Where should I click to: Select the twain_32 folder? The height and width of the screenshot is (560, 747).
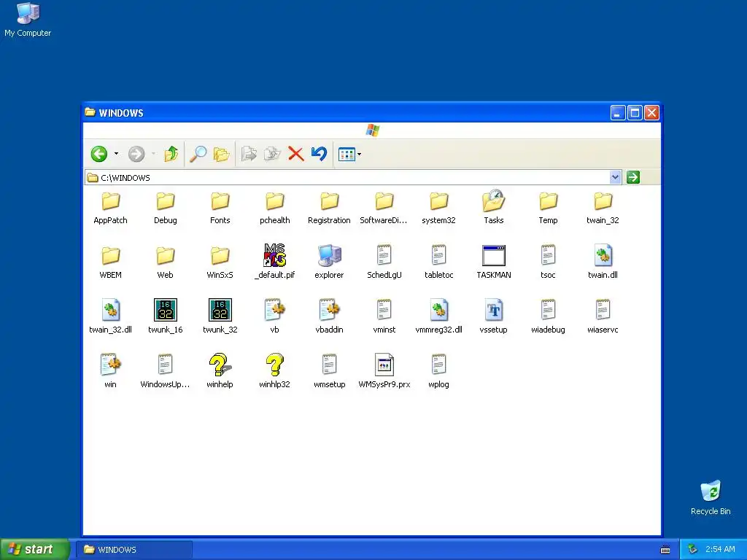point(603,209)
